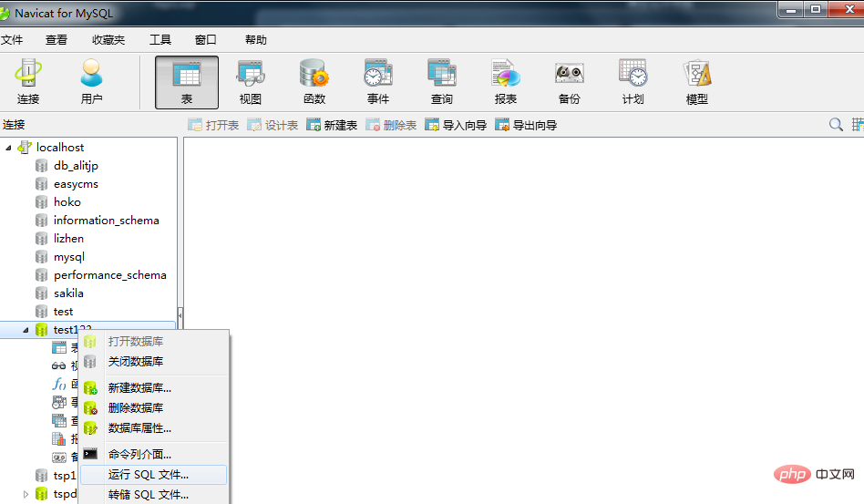
Task: Click the 报表 (Report) toolbar icon
Action: (506, 82)
